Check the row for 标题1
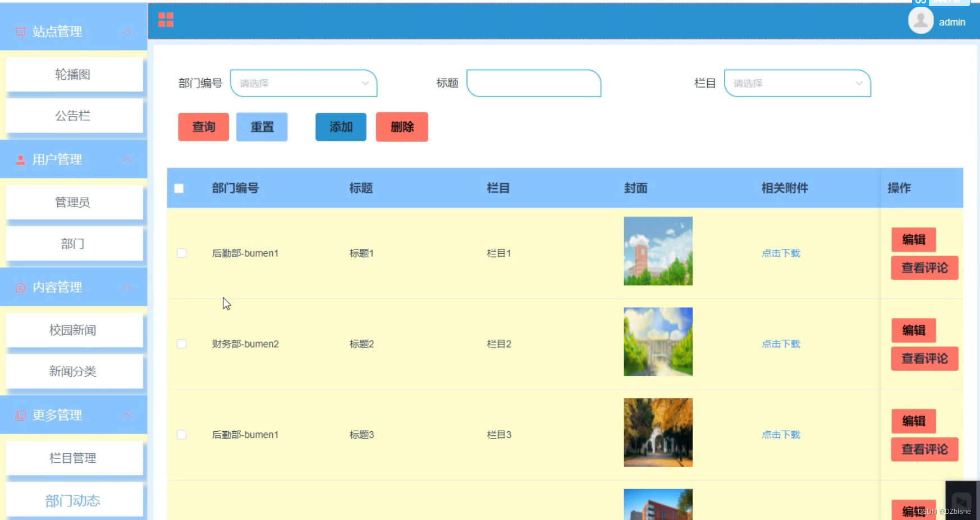Viewport: 980px width, 520px height. 181,253
